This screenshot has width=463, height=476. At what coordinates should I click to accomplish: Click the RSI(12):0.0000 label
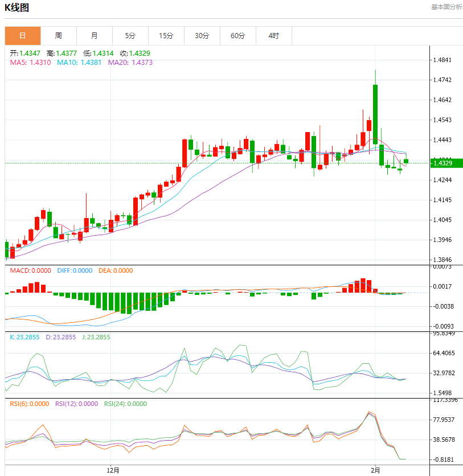[76, 404]
